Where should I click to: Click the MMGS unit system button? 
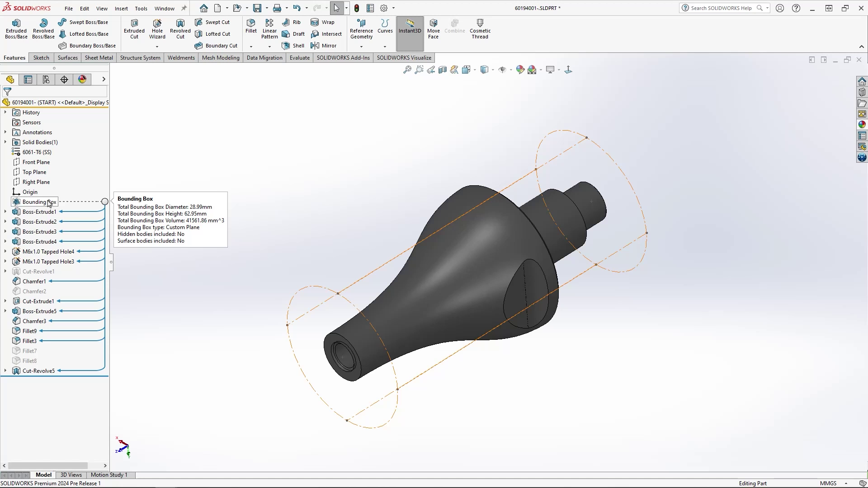(x=828, y=483)
